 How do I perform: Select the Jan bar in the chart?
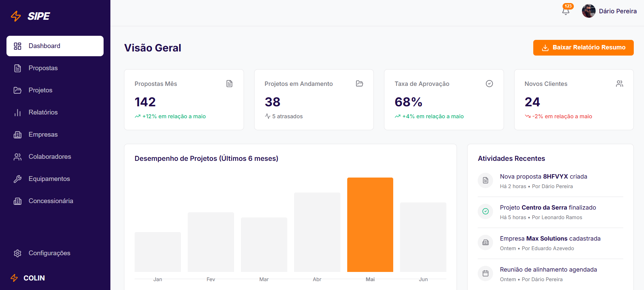[x=158, y=252]
